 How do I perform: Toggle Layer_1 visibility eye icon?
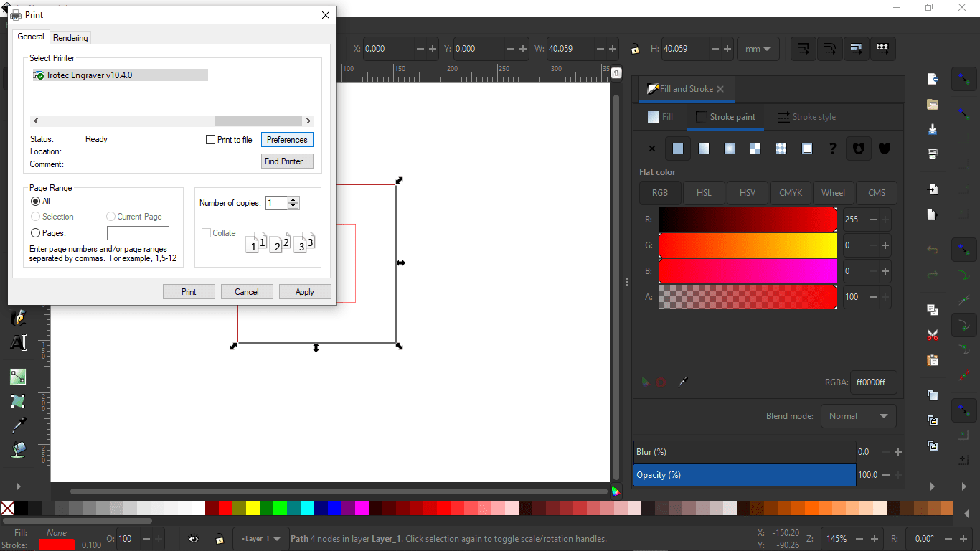[x=194, y=539]
